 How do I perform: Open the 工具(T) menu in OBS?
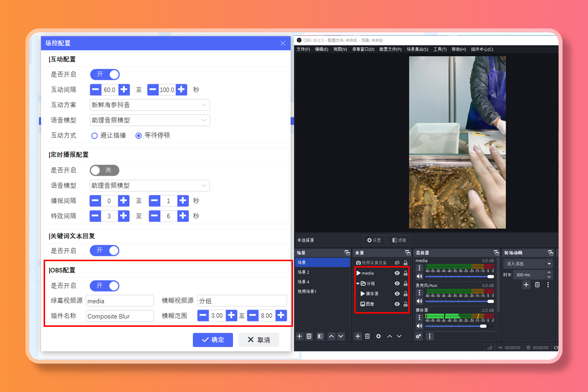pyautogui.click(x=440, y=49)
